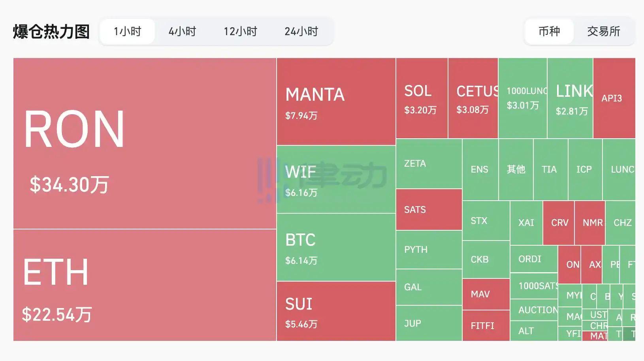Click the red FITFI block

click(x=486, y=325)
